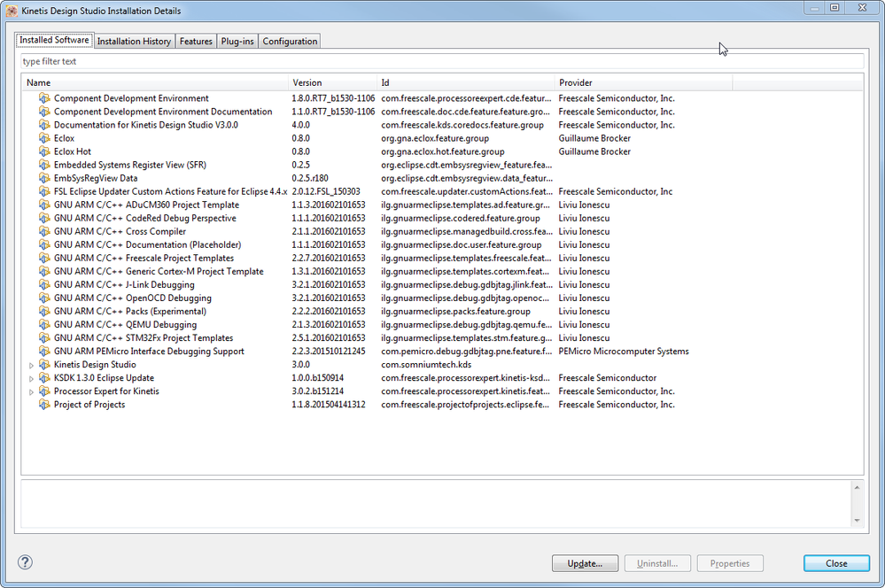This screenshot has height=588, width=885.
Task: Sort the list by Name column header
Action: pyautogui.click(x=155, y=82)
